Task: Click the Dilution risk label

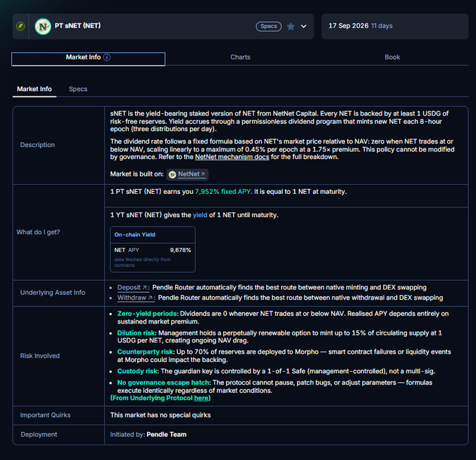Action: tap(136, 333)
